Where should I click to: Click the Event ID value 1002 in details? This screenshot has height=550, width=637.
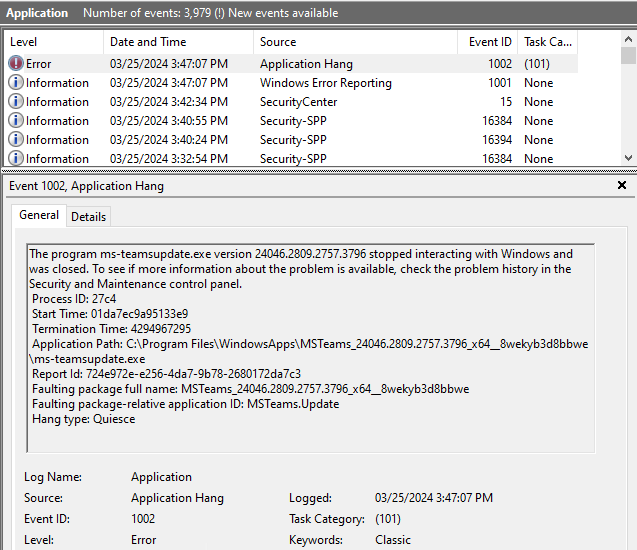[x=143, y=519]
